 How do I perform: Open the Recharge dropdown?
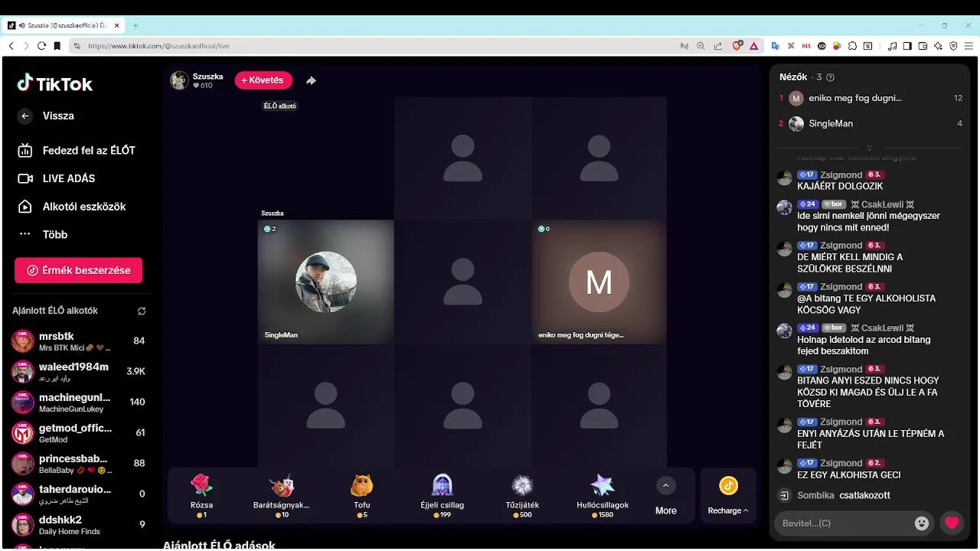point(728,496)
